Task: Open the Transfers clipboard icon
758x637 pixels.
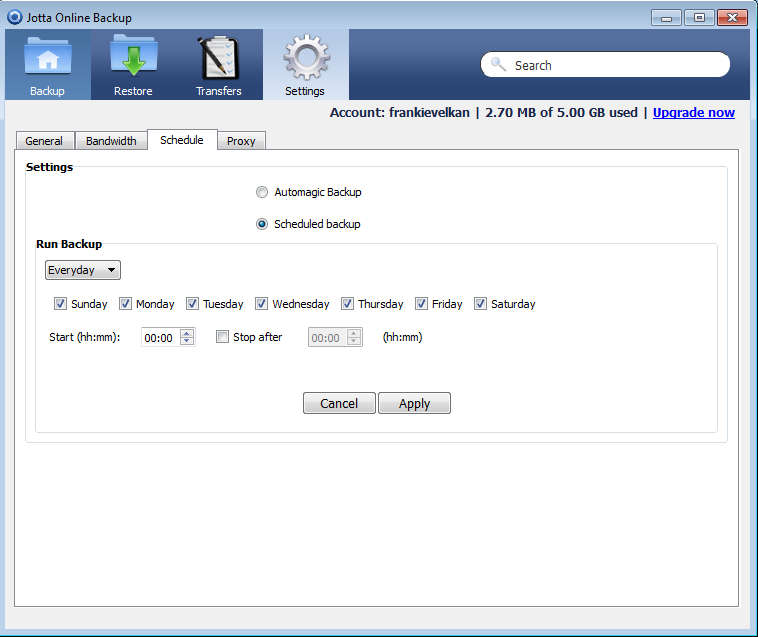Action: tap(219, 58)
